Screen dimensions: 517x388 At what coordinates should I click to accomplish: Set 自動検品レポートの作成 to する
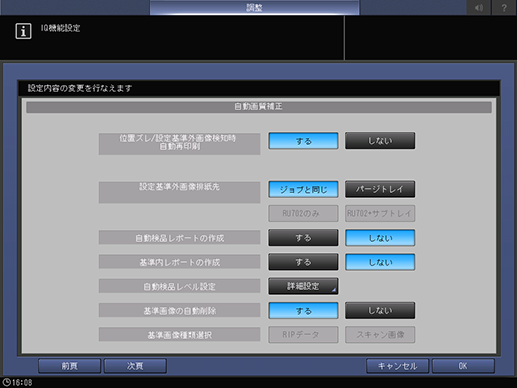(303, 238)
